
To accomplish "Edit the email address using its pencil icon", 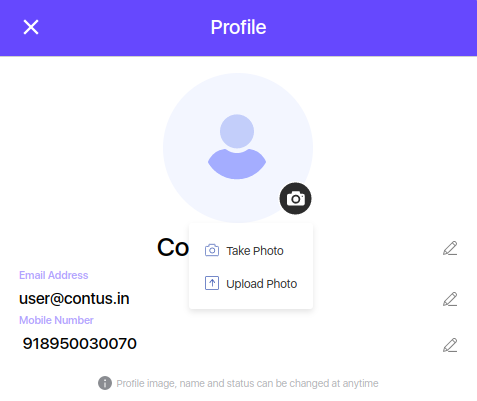I will pyautogui.click(x=450, y=299).
